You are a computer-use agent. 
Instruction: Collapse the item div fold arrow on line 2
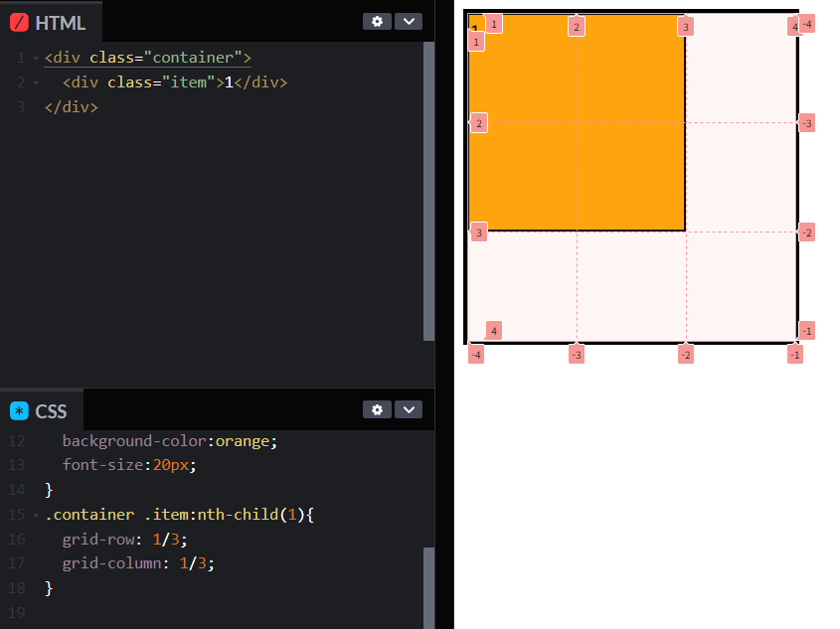(36, 83)
